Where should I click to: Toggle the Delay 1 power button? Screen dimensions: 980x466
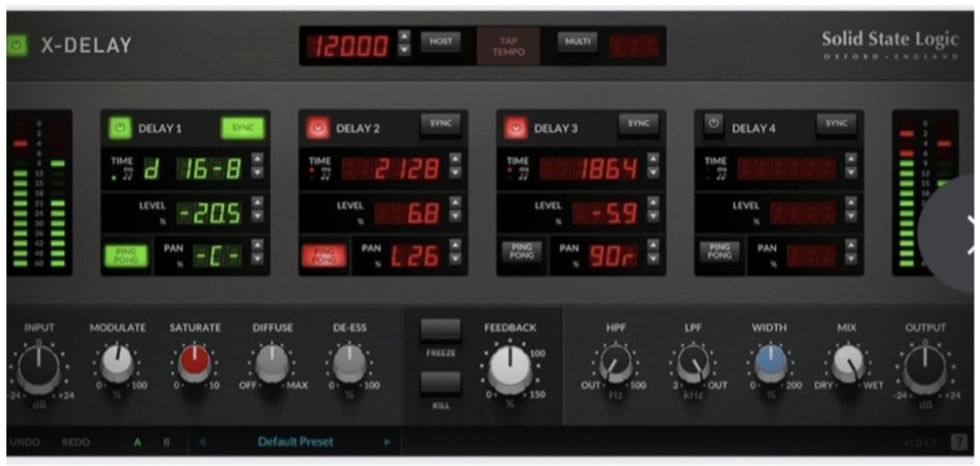click(x=120, y=129)
